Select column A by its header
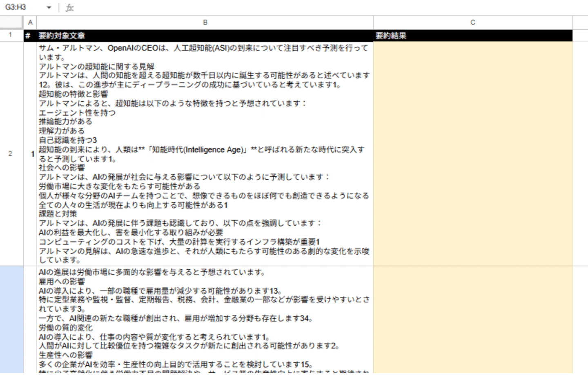This screenshot has height=375, width=588. coord(30,22)
